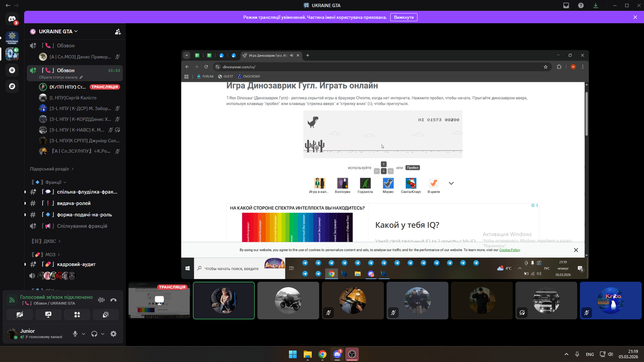The width and height of the screenshot is (644, 362).
Task: Open the Activities launcher button in voice panel
Action: point(77,314)
